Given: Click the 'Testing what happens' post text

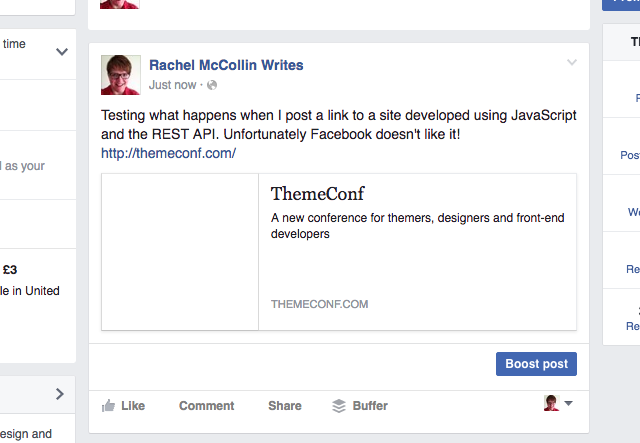Looking at the screenshot, I should (339, 125).
